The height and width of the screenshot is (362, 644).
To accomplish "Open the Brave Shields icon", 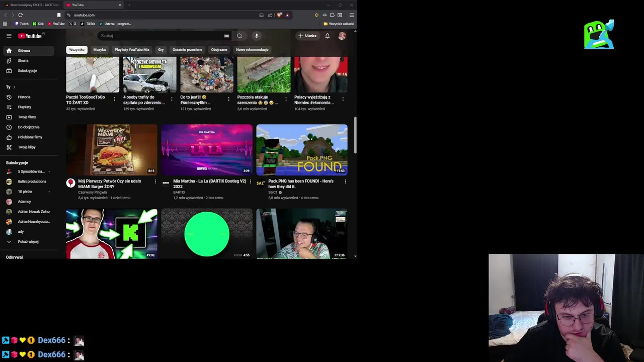I will point(280,15).
